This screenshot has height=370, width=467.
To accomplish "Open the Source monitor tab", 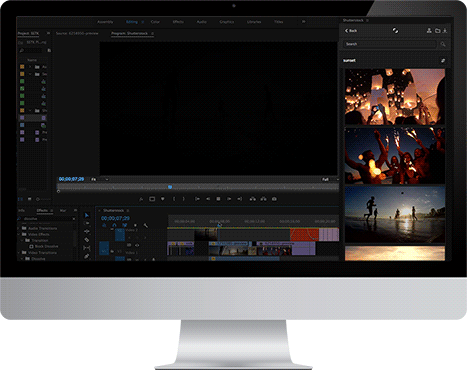I will [77, 34].
